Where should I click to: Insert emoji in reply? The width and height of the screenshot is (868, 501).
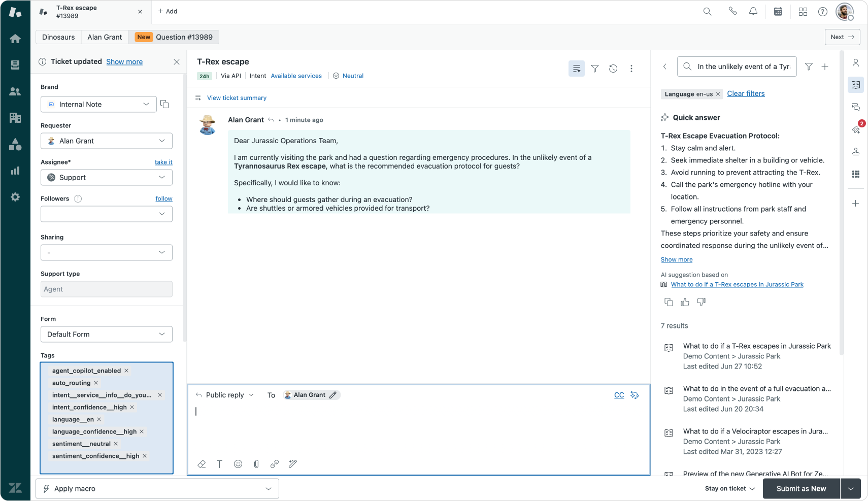(x=238, y=464)
